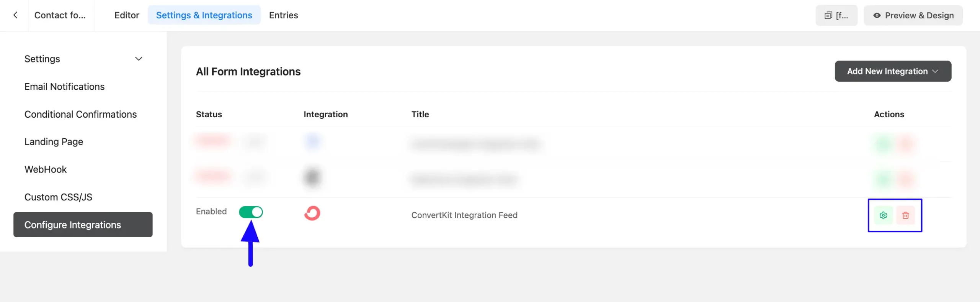Open the Add New Integration dropdown
The width and height of the screenshot is (980, 302).
(x=893, y=71)
